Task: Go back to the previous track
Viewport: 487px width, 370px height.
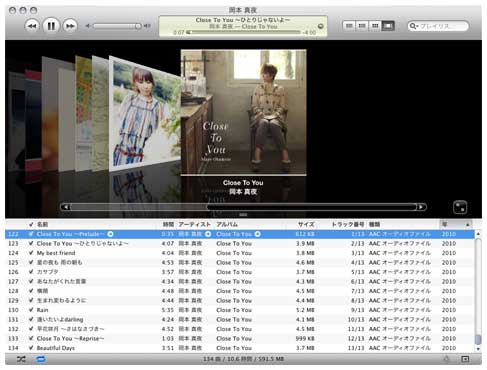Action: [x=32, y=26]
